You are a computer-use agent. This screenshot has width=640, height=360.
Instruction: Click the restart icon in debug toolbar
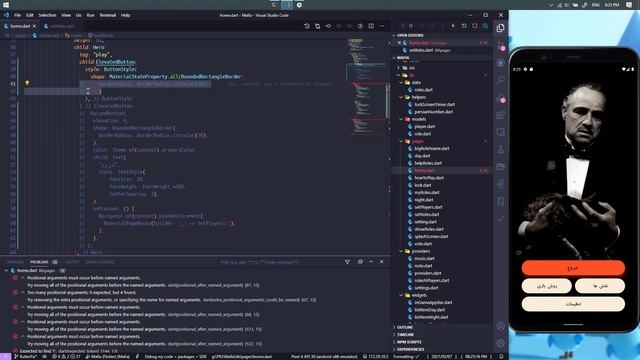[464, 26]
